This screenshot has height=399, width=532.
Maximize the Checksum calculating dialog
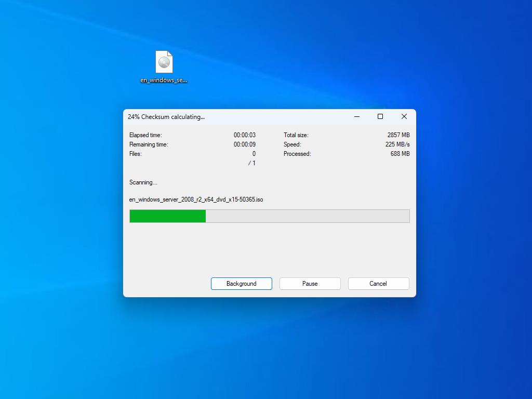tap(380, 117)
